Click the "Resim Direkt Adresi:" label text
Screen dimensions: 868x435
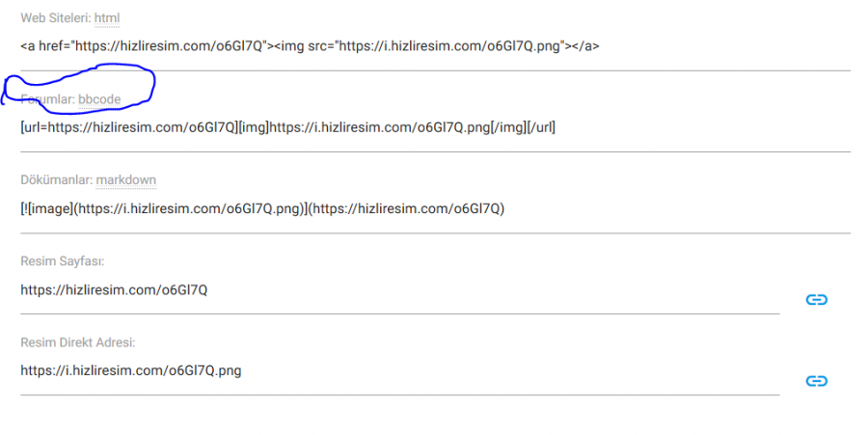click(x=78, y=342)
